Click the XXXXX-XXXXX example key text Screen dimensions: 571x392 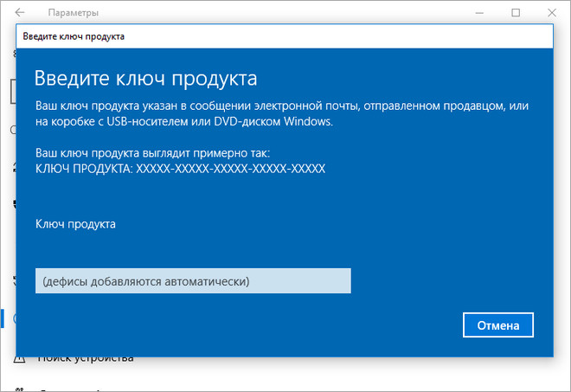click(230, 169)
